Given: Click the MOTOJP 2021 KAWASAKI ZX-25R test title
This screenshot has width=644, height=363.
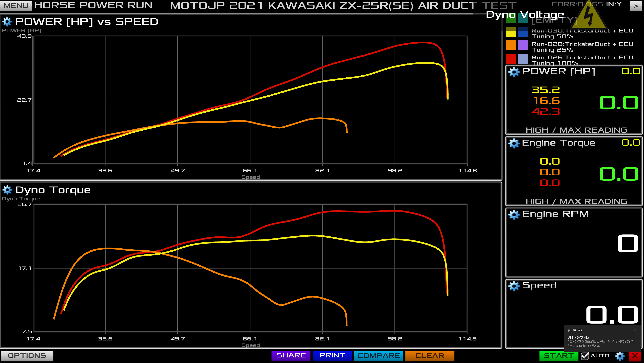Looking at the screenshot, I should 343,6.
